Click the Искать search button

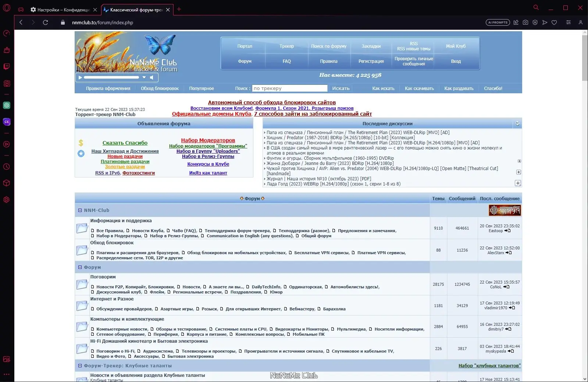341,88
